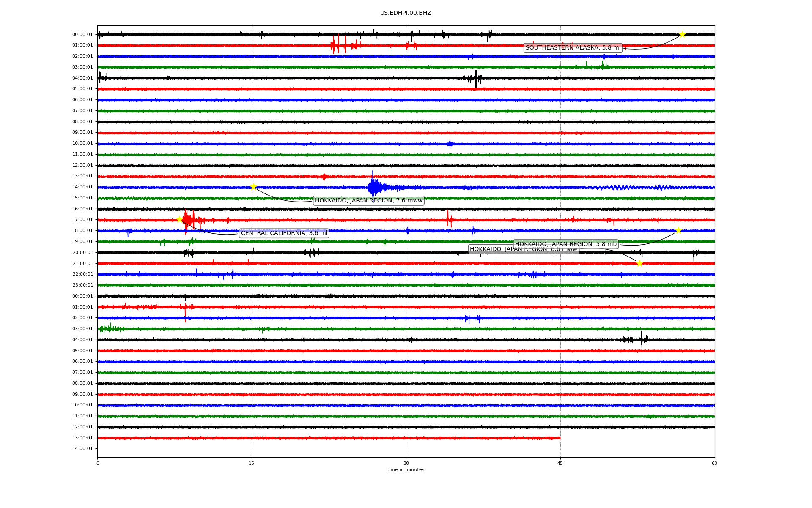
Task: Click the 'time in minutes' axis label
Action: [x=405, y=470]
